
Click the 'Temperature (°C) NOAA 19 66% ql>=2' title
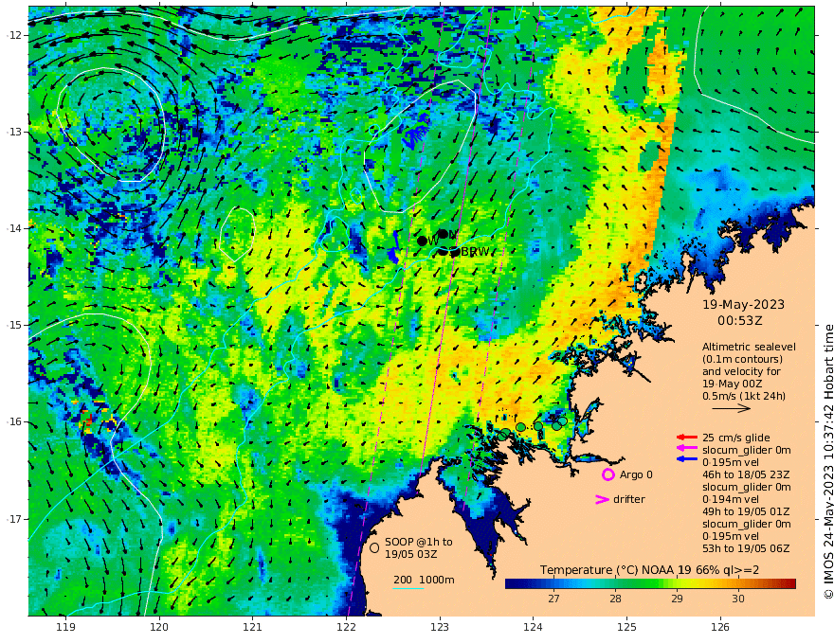pyautogui.click(x=649, y=569)
